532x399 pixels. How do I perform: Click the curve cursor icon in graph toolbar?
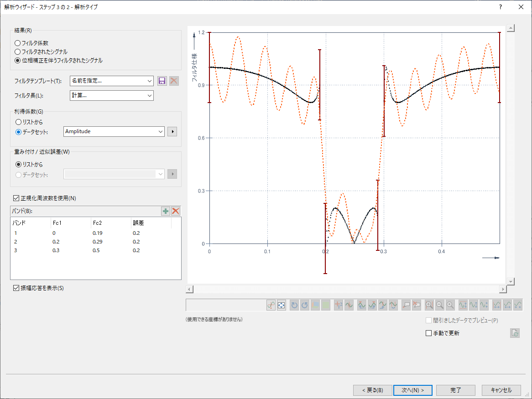[271, 305]
